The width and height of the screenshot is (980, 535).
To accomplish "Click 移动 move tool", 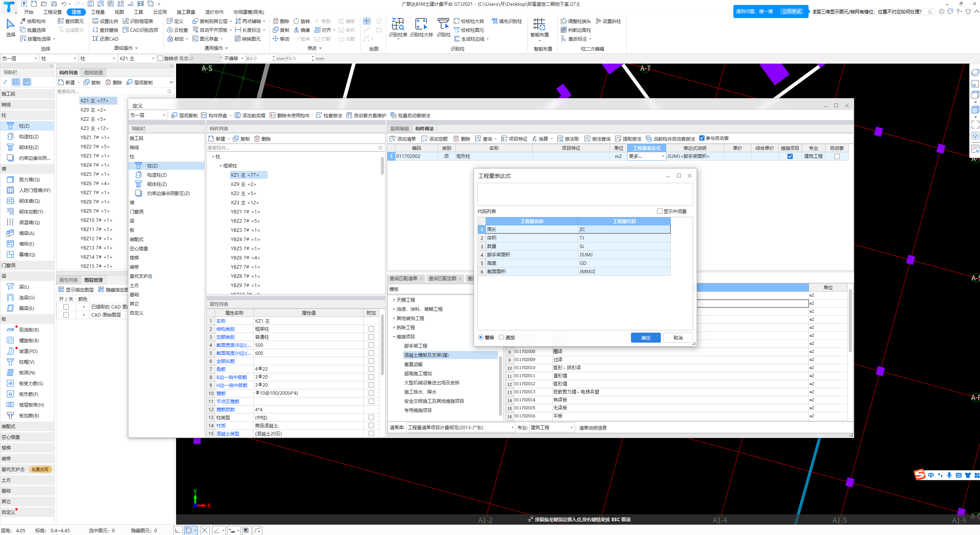I will pyautogui.click(x=281, y=39).
